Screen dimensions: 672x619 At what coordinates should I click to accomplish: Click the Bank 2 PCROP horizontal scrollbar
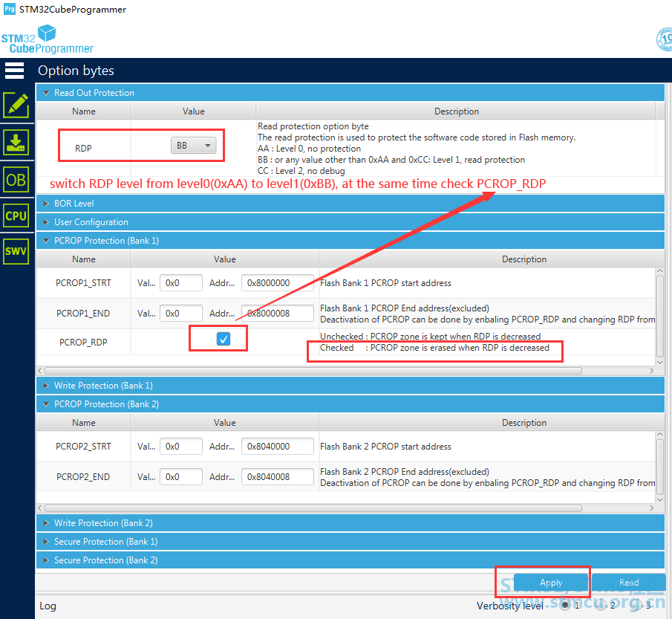tap(313, 508)
